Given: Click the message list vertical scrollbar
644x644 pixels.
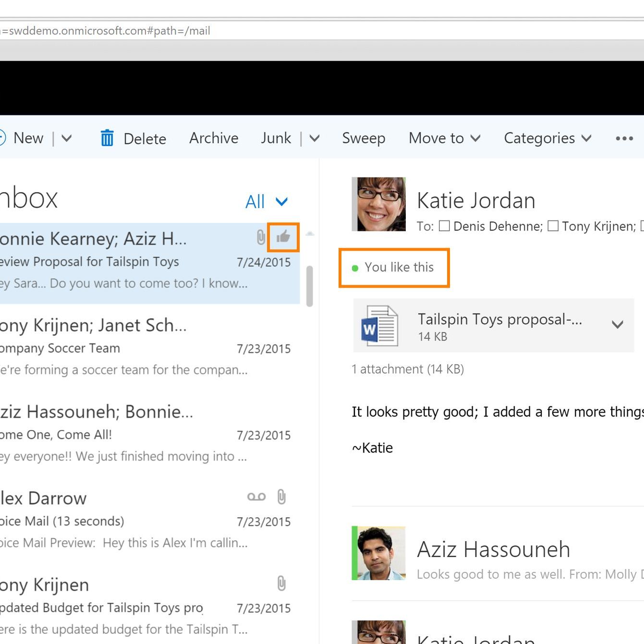Looking at the screenshot, I should (x=310, y=286).
